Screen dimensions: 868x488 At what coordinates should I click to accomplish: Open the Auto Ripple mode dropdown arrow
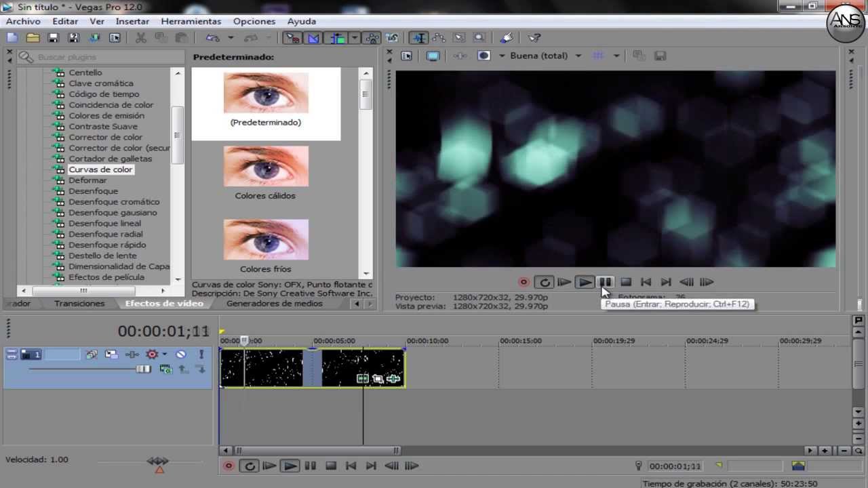click(x=354, y=38)
